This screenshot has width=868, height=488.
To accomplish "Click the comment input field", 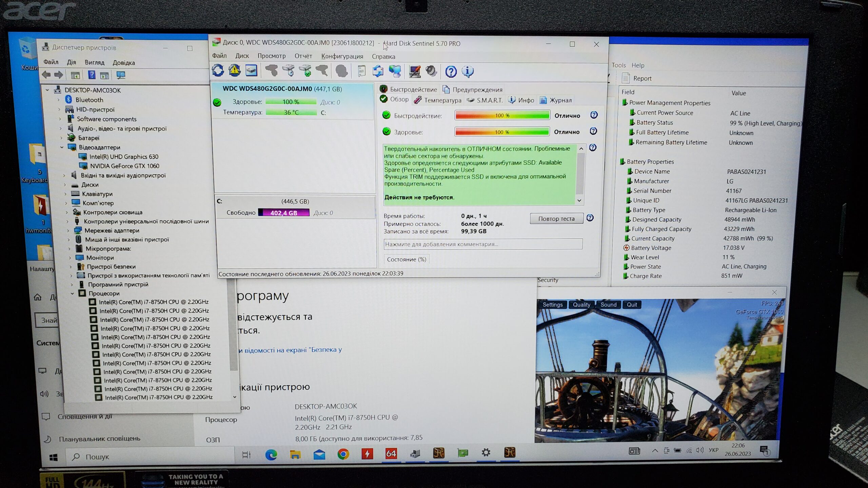I will click(x=483, y=244).
